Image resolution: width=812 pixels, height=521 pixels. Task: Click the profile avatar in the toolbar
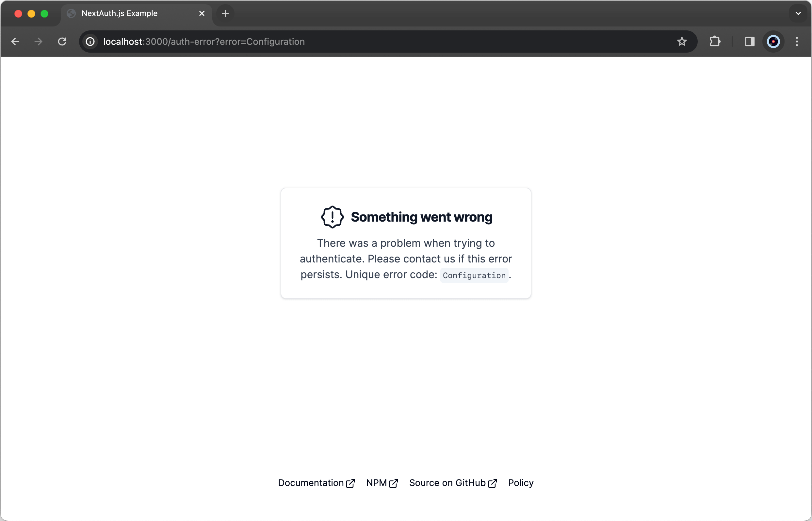(773, 41)
